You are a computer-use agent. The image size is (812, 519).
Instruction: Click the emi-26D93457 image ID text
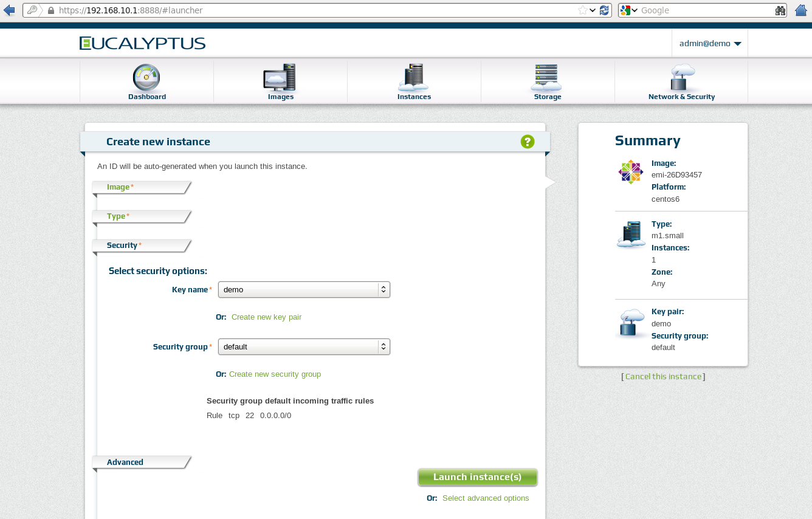(676, 175)
